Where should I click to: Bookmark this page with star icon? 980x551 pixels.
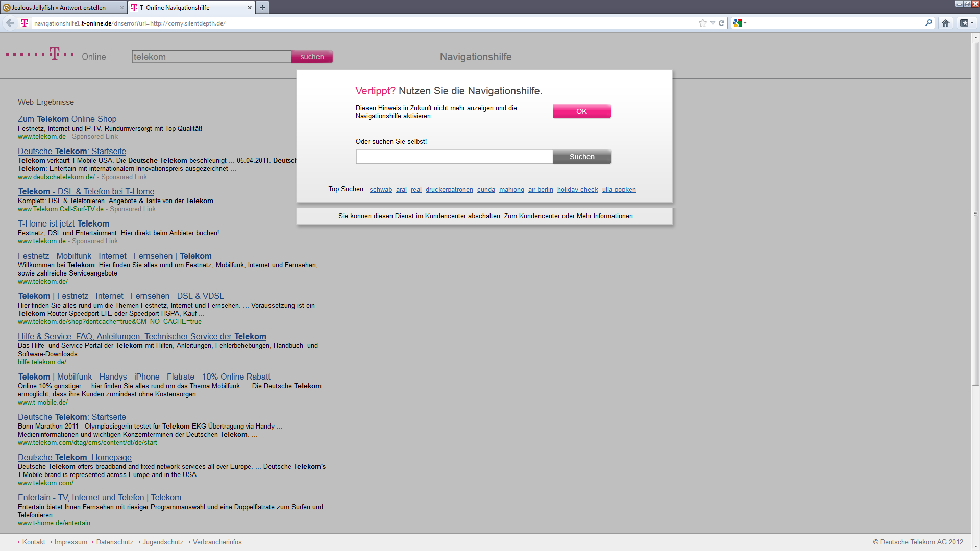[703, 23]
